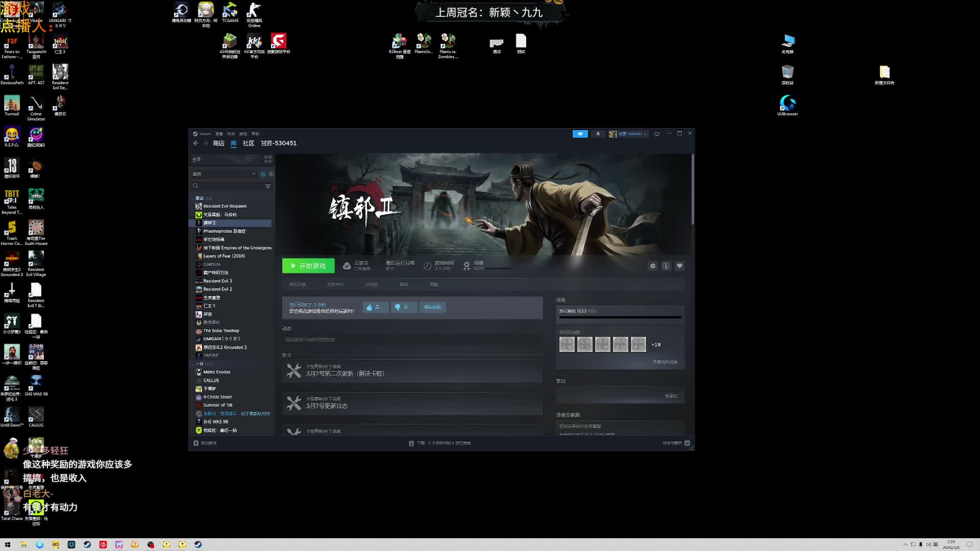Click the game info icon

[x=666, y=266]
